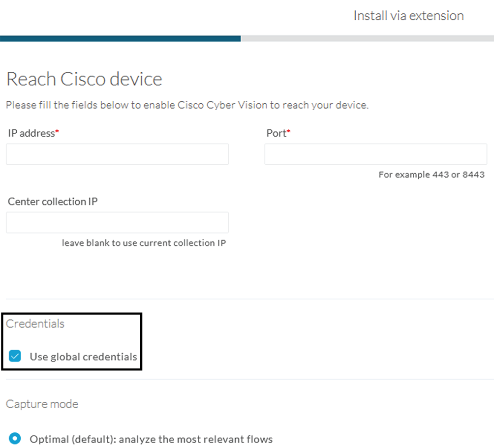Click the Center collection IP field
This screenshot has height=448, width=494.
pyautogui.click(x=117, y=223)
